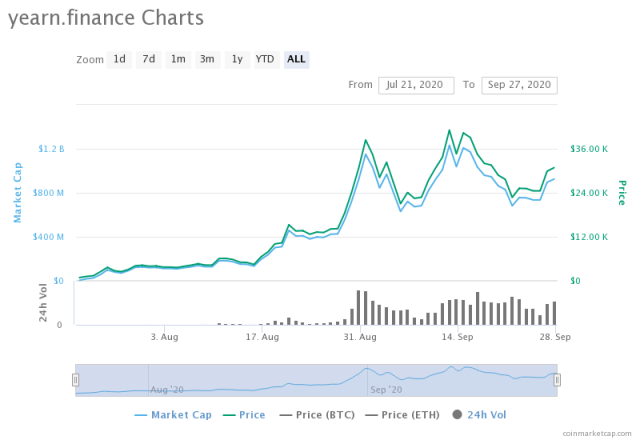Enable the Price (ETH) series
This screenshot has width=640, height=440.
click(x=402, y=415)
